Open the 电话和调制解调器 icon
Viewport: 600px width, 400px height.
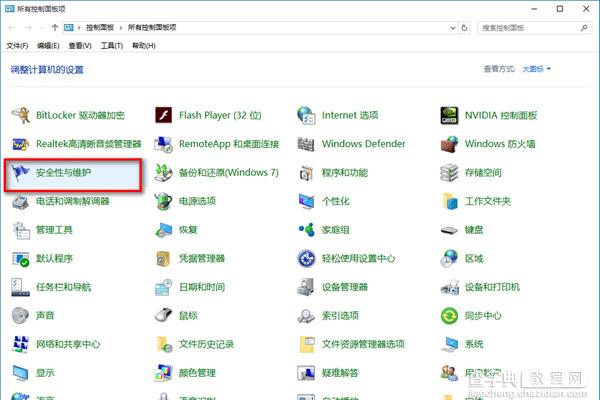(21, 201)
